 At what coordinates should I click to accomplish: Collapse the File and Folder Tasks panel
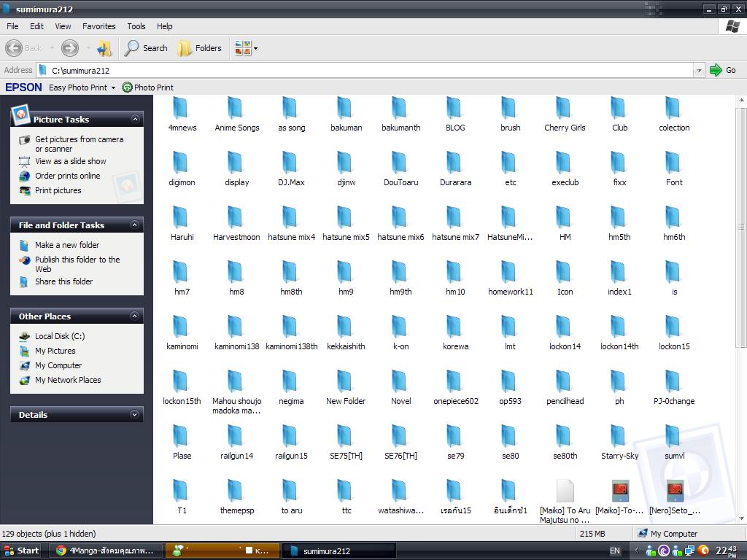coord(135,225)
